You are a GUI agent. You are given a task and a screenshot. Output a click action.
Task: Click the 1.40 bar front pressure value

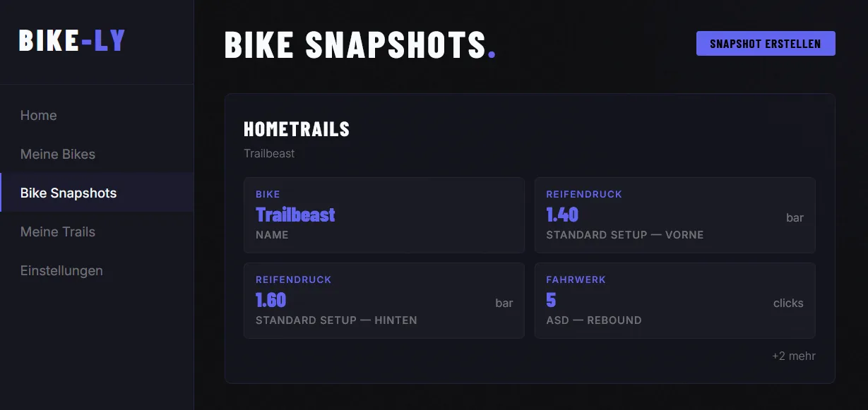coord(561,215)
